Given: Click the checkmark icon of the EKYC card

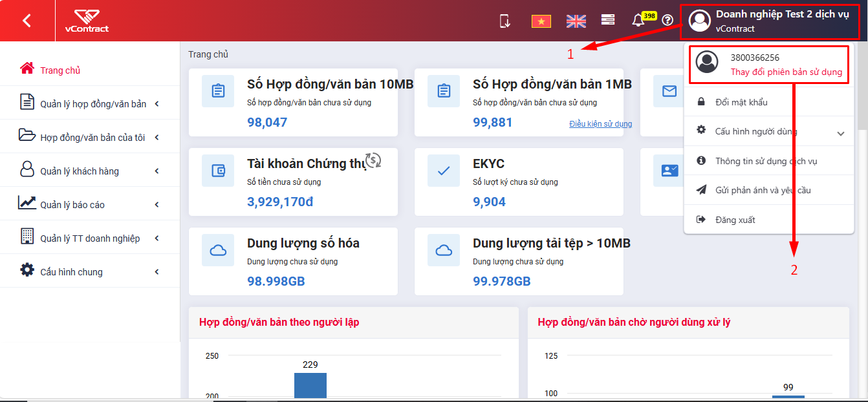Looking at the screenshot, I should [444, 171].
